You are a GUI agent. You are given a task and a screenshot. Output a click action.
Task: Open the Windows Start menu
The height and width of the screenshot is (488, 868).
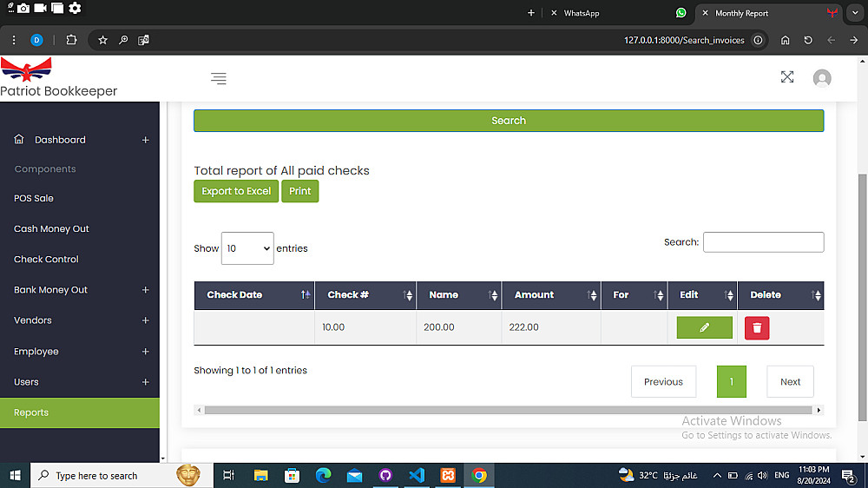[15, 475]
